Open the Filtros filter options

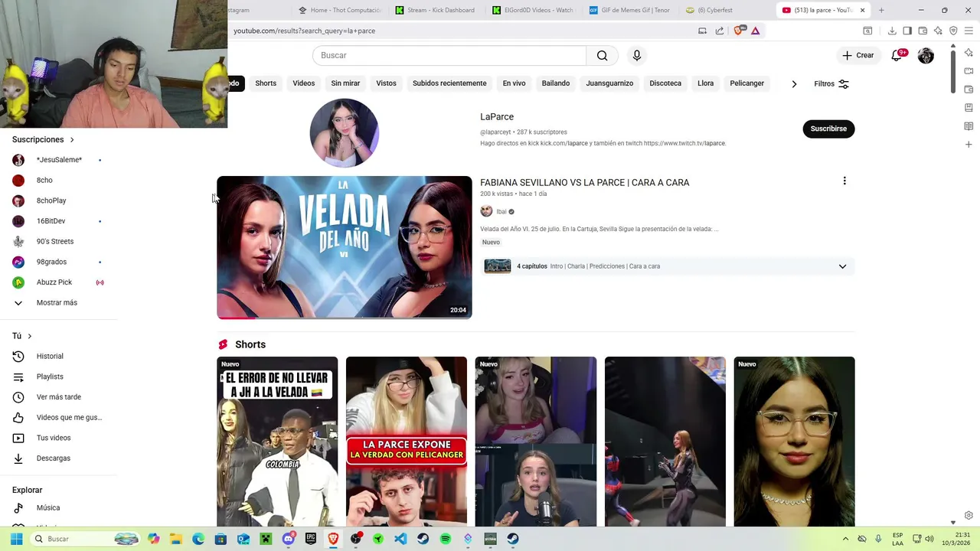point(831,83)
